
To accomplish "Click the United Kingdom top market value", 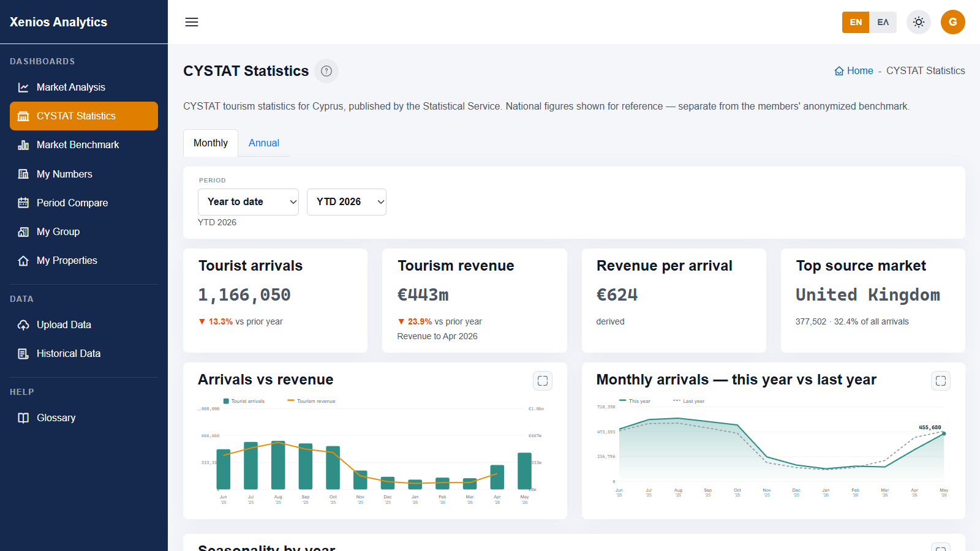I will click(868, 295).
